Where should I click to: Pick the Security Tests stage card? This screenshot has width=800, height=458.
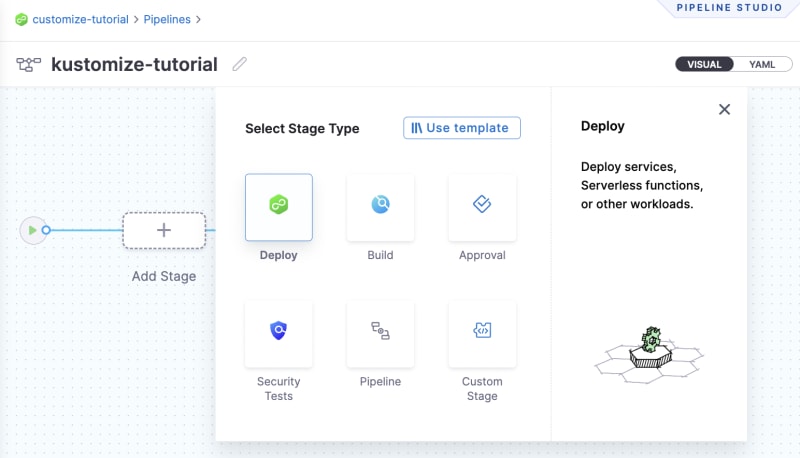tap(279, 334)
